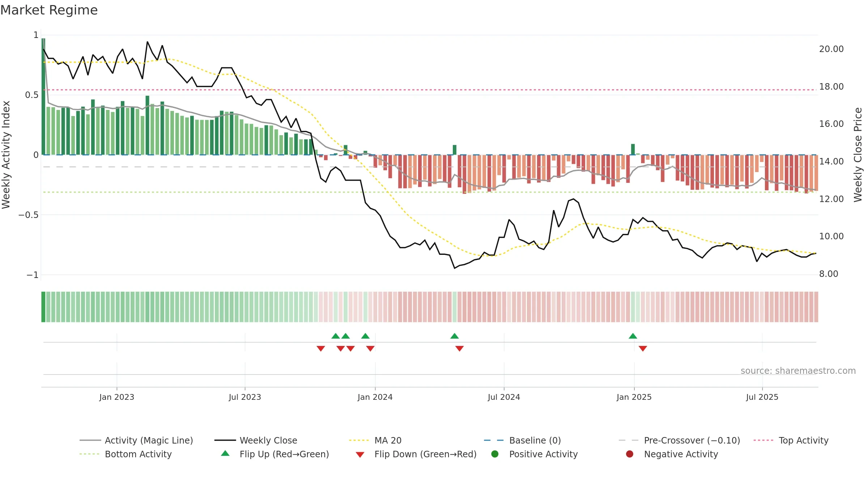Click the 18.00 price axis label
Screen dimensions: 868x488
tap(831, 87)
